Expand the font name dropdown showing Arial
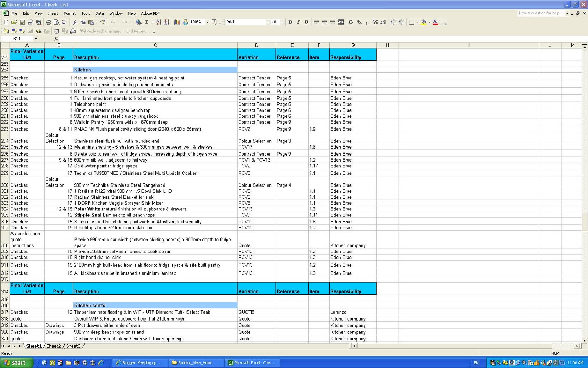Viewport: 588px width, 368px height. pyautogui.click(x=268, y=22)
